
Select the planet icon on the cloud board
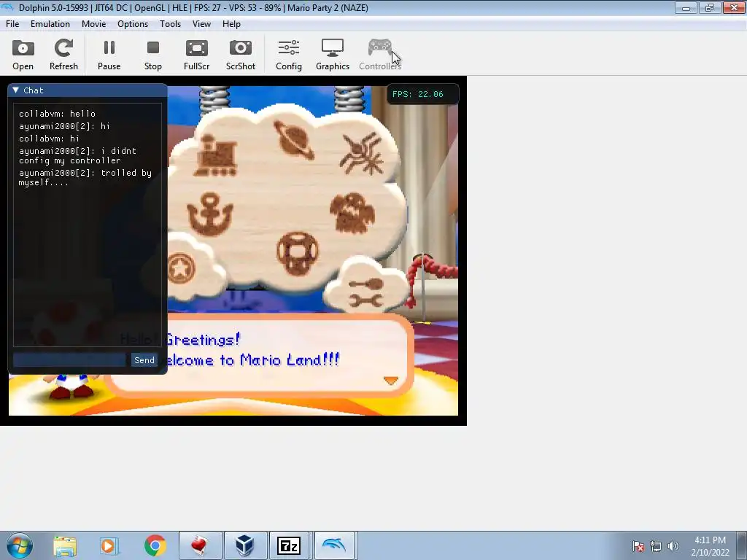coord(294,139)
